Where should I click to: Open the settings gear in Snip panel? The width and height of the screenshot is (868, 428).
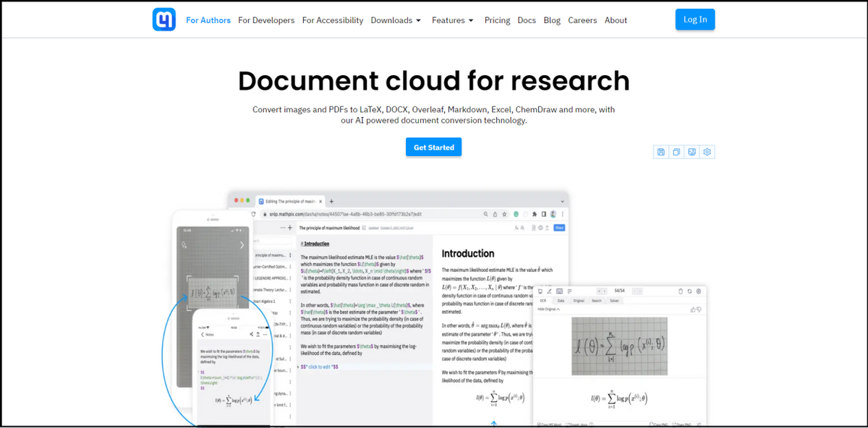pos(699,291)
